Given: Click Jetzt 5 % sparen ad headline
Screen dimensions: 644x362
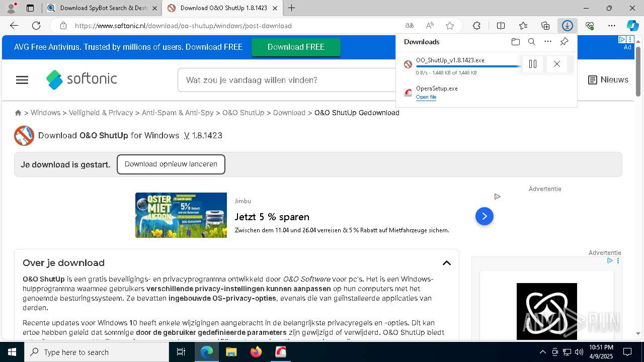Looking at the screenshot, I should click(272, 217).
